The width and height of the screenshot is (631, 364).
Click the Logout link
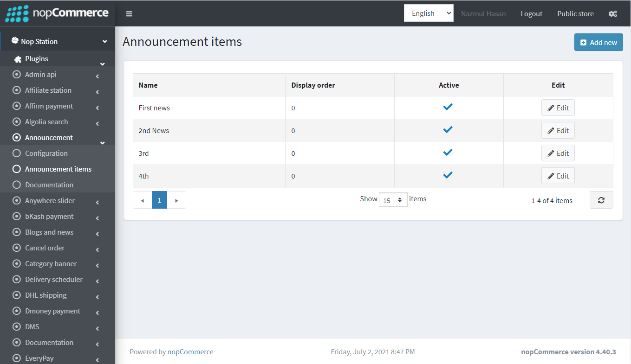[532, 13]
